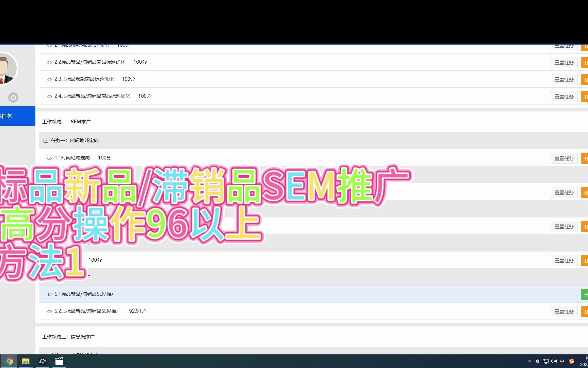Screen dimensions: 588x368
Task: Click 重置任务 for 5.2非标品新品/滞销品SEM推广
Action: click(564, 311)
